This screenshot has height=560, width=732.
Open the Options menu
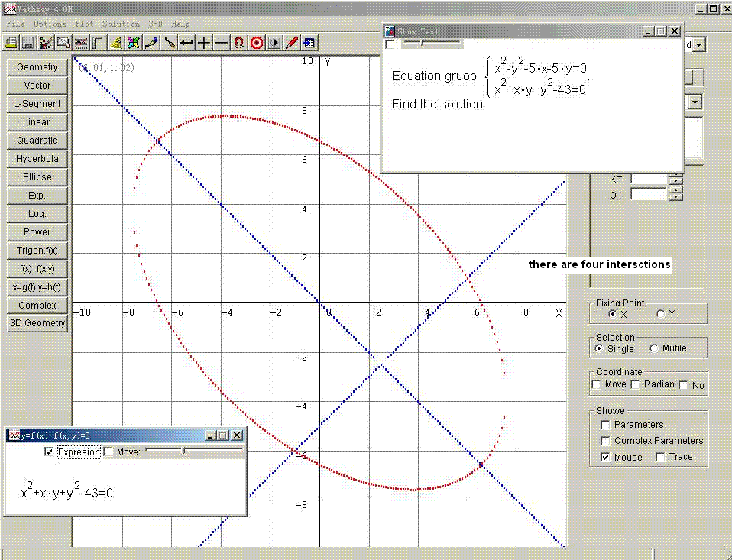pyautogui.click(x=50, y=24)
